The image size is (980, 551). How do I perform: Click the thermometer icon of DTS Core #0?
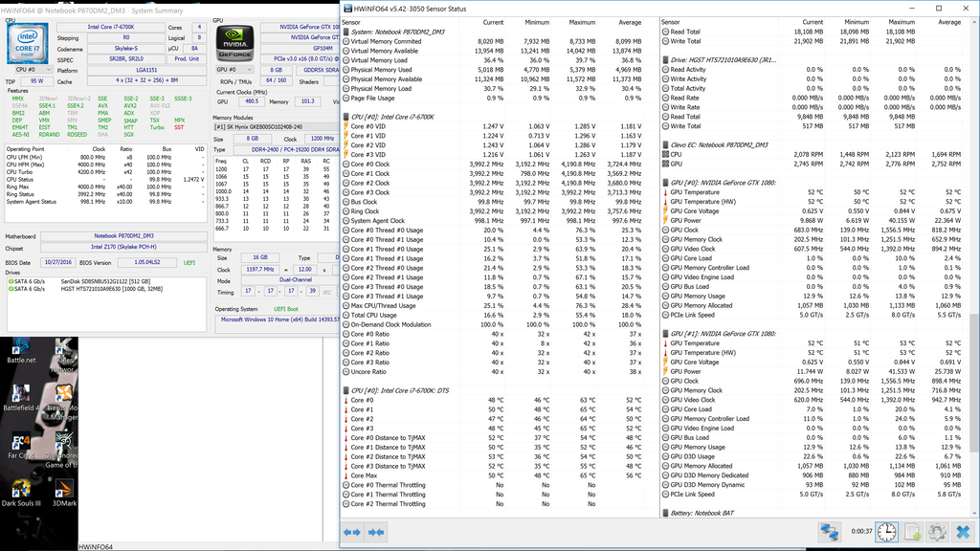tap(345, 401)
